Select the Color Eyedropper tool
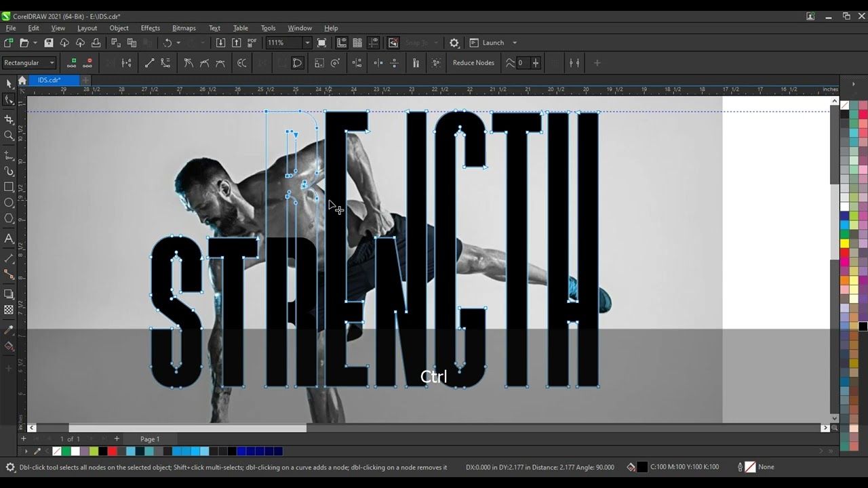868x488 pixels. pos(9,330)
